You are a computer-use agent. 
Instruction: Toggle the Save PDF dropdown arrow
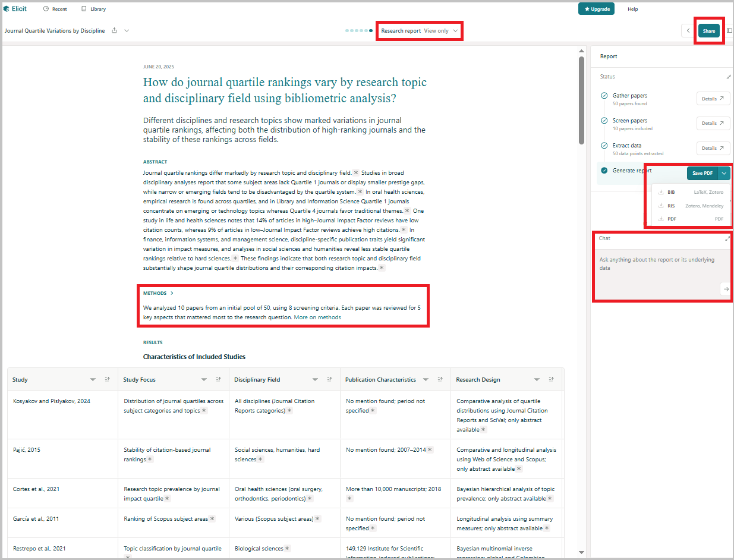(724, 173)
